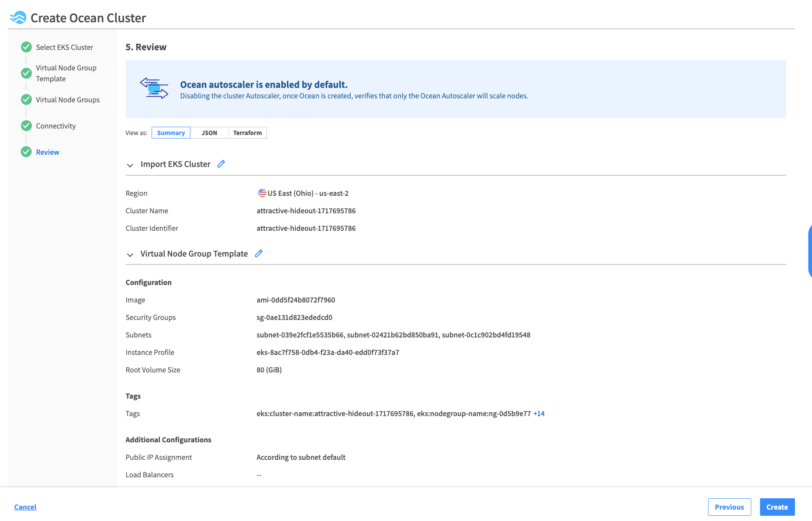The image size is (812, 521).
Task: Create the Ocean cluster
Action: pos(777,507)
